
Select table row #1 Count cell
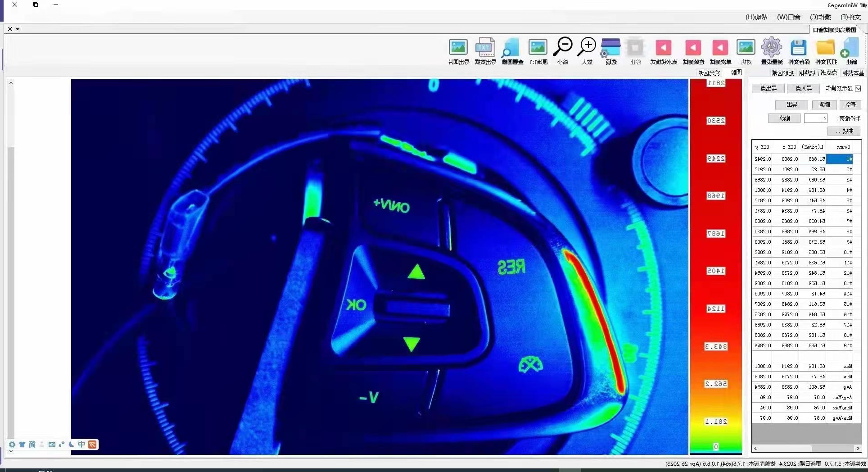(x=840, y=159)
